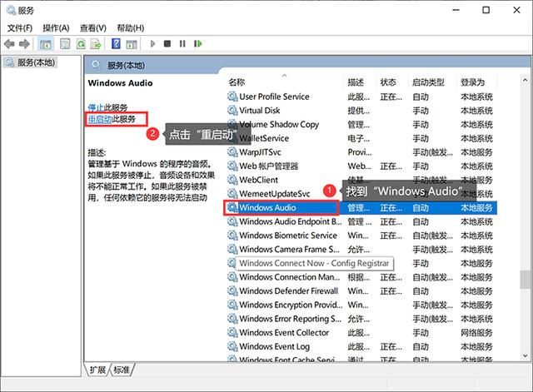Select the Windows Audio service row

(x=273, y=207)
